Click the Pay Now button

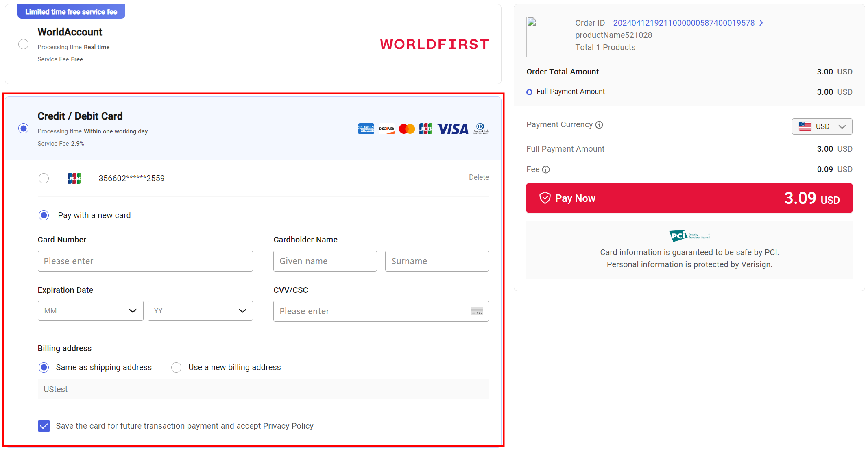[689, 198]
